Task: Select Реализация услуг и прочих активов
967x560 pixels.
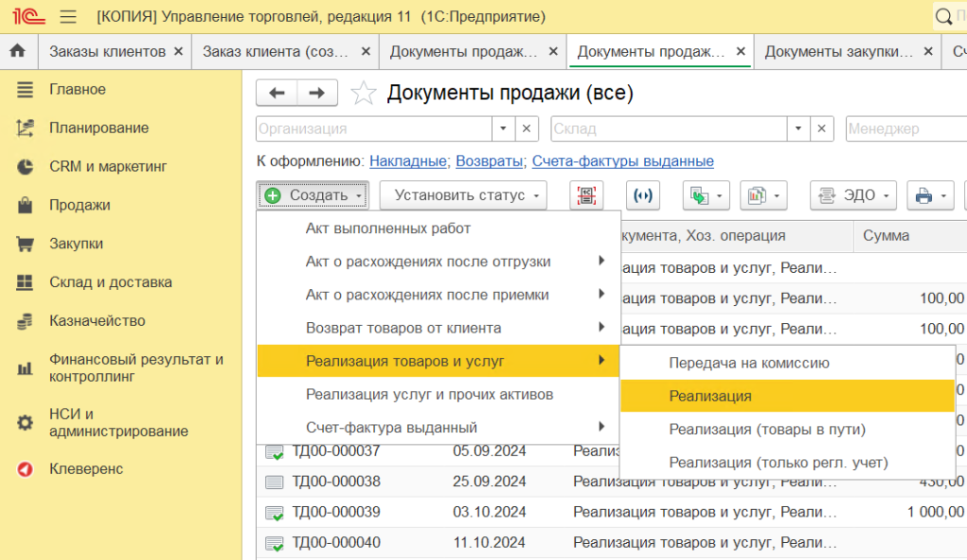Action: [438, 394]
